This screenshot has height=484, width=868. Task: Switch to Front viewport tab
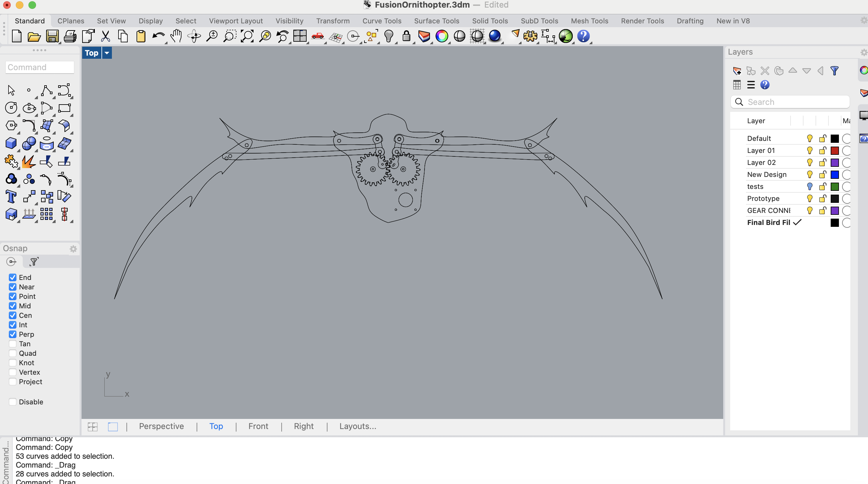(258, 426)
